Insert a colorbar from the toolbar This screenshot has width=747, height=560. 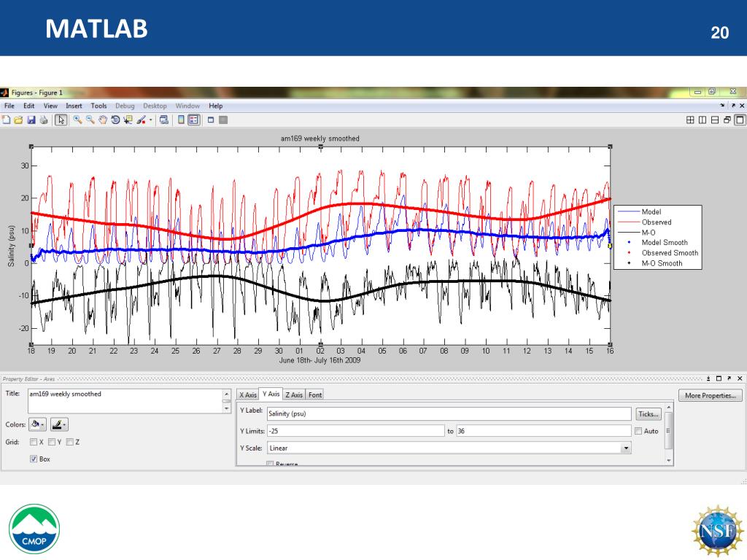[181, 120]
